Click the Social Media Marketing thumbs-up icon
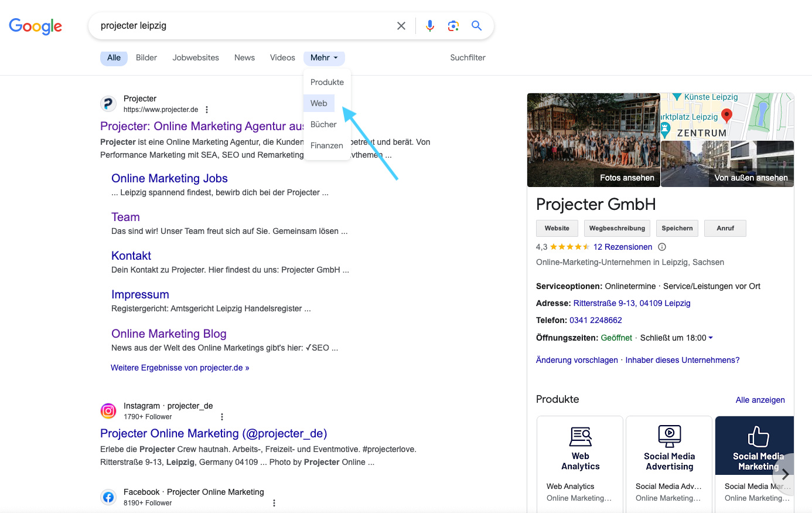This screenshot has width=812, height=513. point(758,437)
